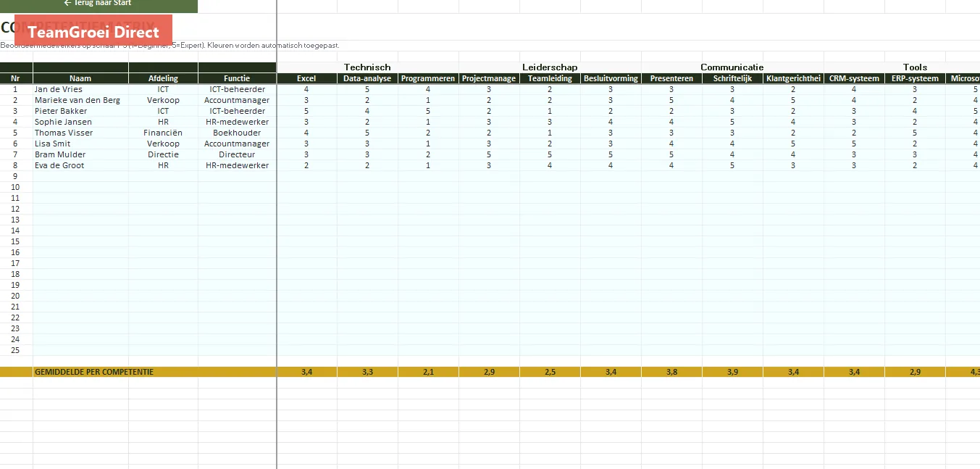Click the row number 25 cell
The image size is (980, 469).
[x=16, y=350]
